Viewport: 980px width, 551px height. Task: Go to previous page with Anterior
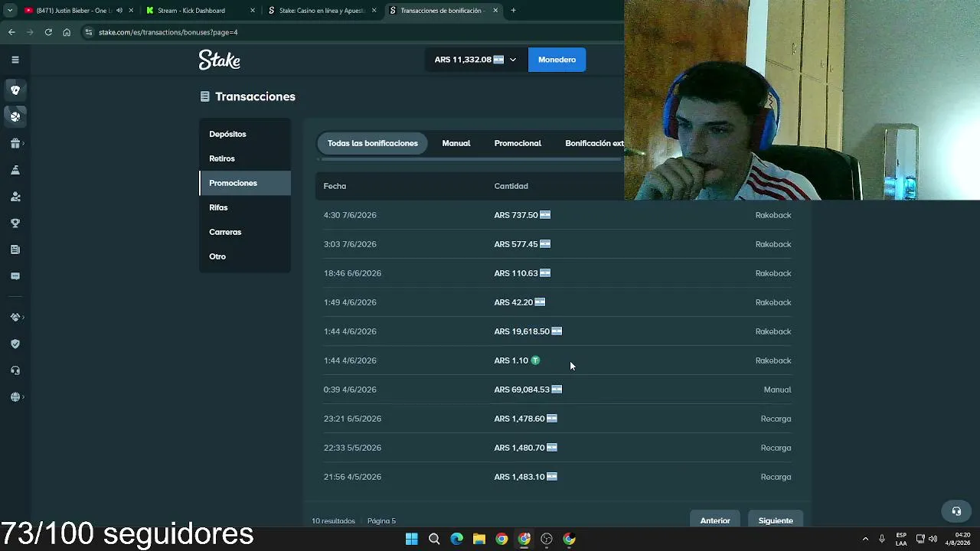pyautogui.click(x=715, y=520)
